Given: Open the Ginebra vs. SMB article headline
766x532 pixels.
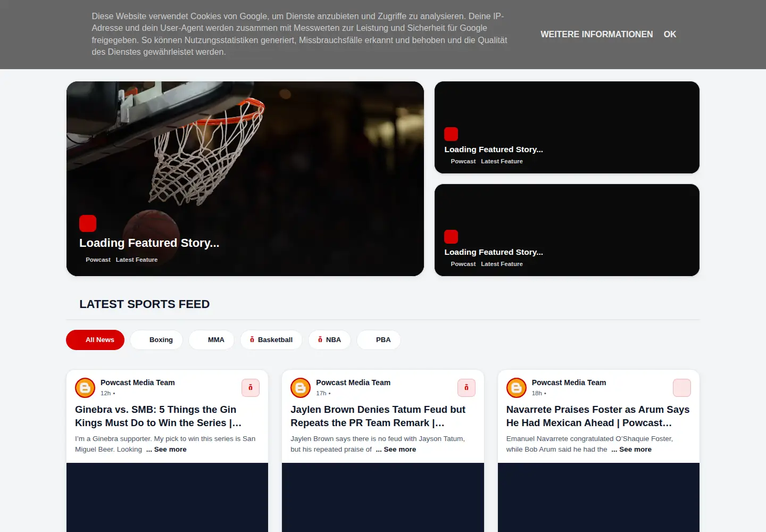Looking at the screenshot, I should coord(159,416).
